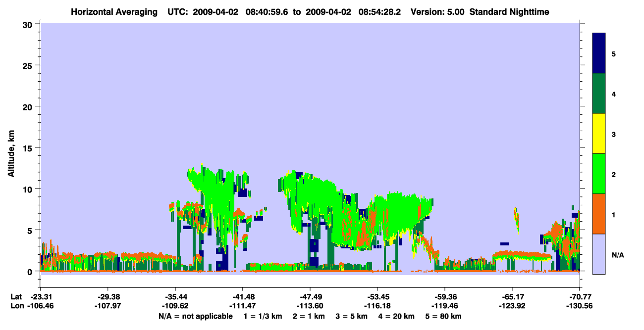Viewport: 644px width, 330px height.
Task: Click the y-axis tick label 15
Action: (x=29, y=148)
